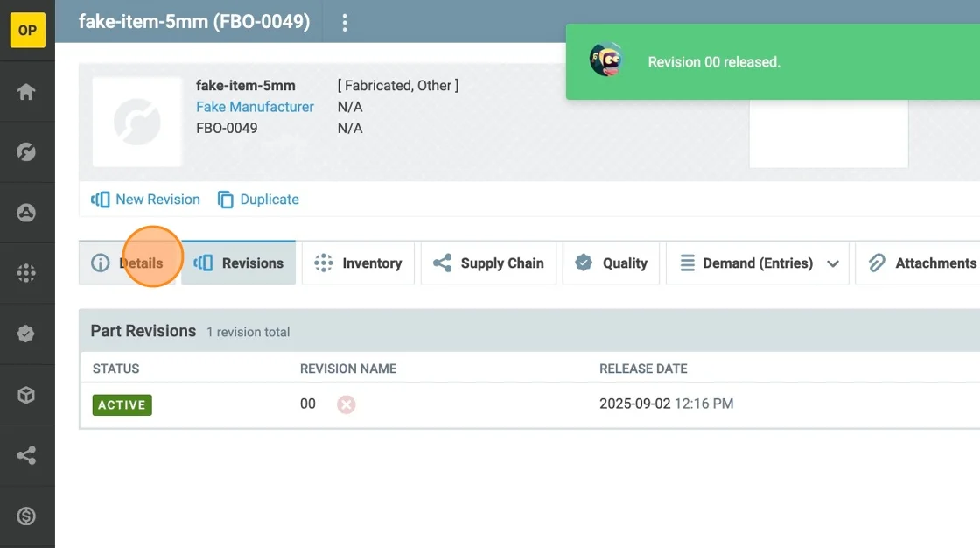Switch to the Details tab
The width and height of the screenshot is (980, 548).
[128, 263]
